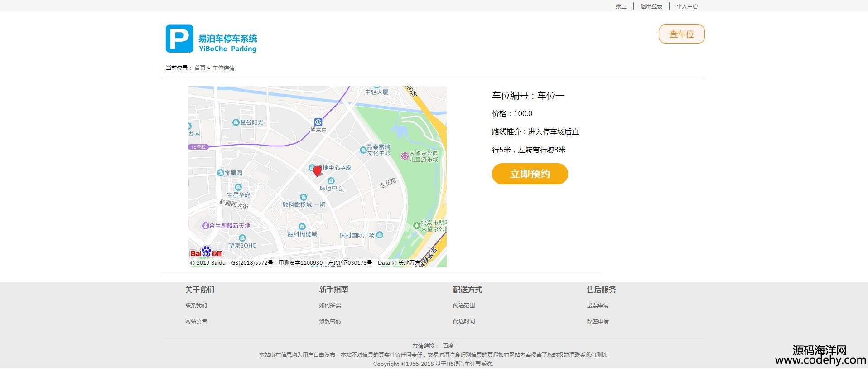Viewport: 868px width, 369px height.
Task: Click the 远安路 road label on map
Action: point(388,183)
